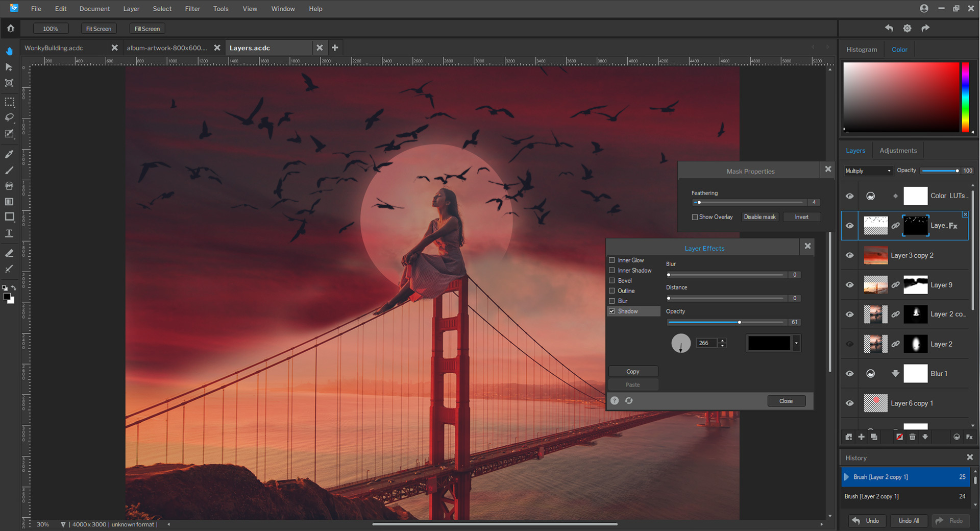Open the Multiply blend mode dropdown

click(x=868, y=171)
